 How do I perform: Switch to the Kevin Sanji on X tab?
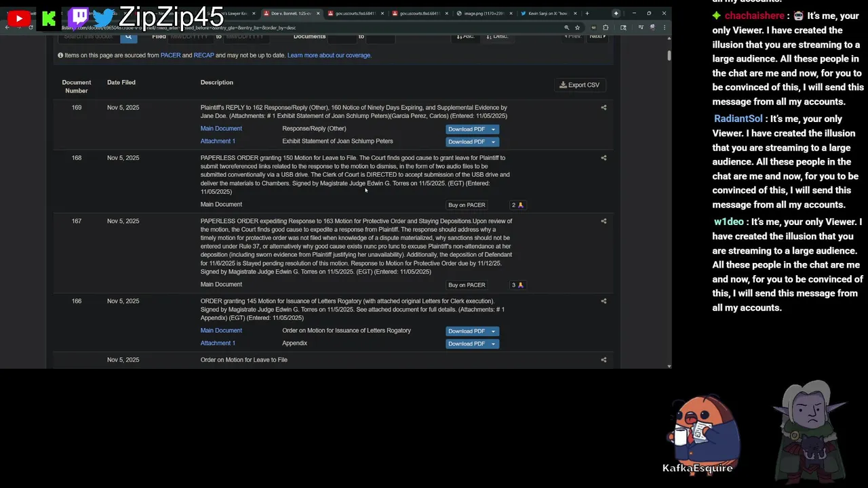point(548,14)
